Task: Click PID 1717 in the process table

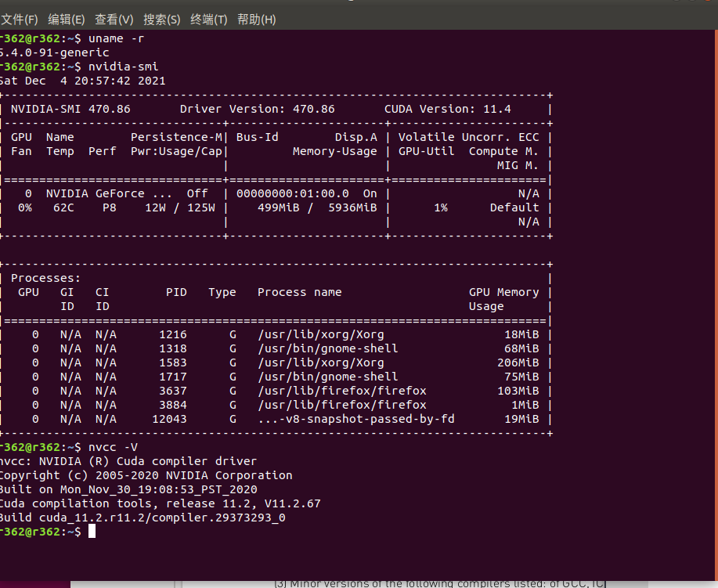Action: click(x=172, y=377)
